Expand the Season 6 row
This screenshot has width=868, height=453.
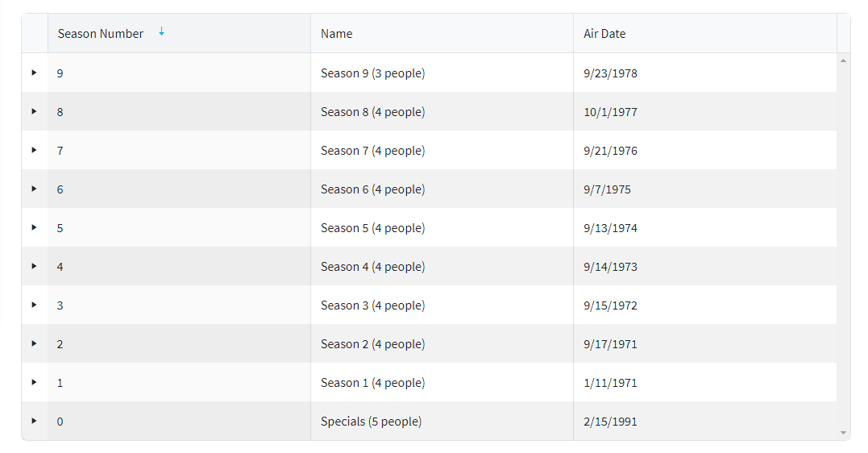(x=34, y=189)
